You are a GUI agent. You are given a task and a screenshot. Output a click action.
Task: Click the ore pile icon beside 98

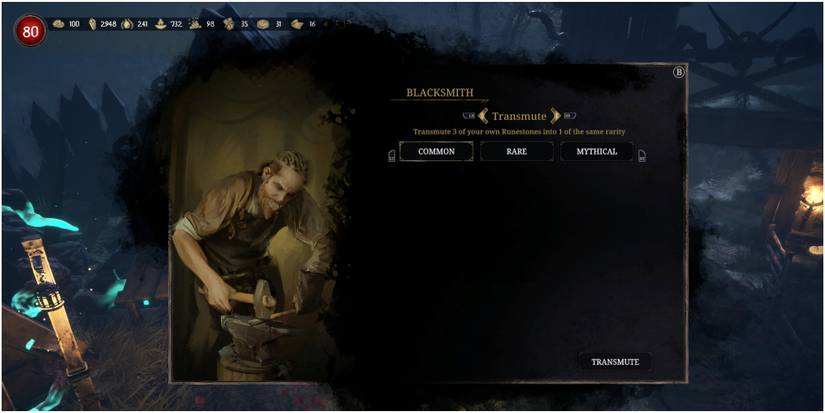click(x=195, y=24)
